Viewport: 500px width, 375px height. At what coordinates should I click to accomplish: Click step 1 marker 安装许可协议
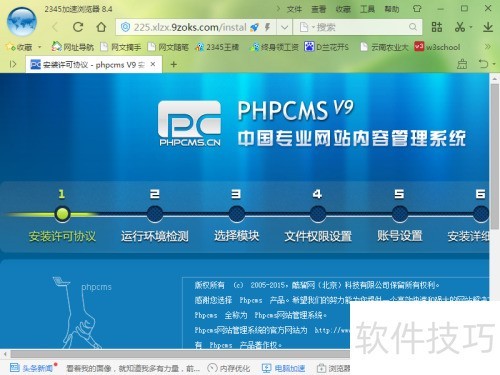pyautogui.click(x=62, y=214)
